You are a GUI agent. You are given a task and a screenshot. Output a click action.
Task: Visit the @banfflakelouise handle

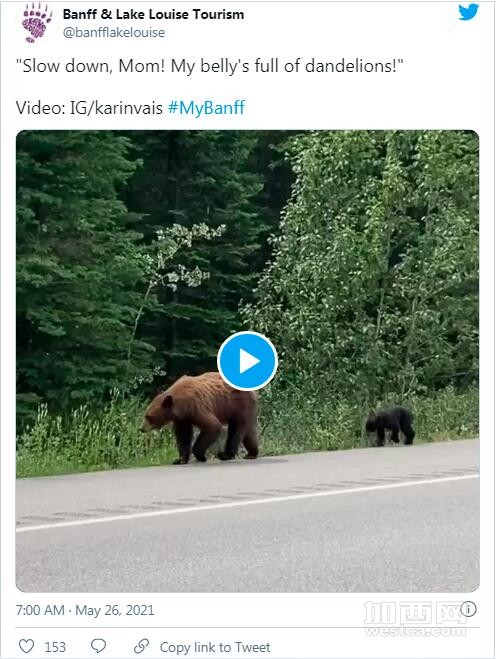[x=114, y=33]
